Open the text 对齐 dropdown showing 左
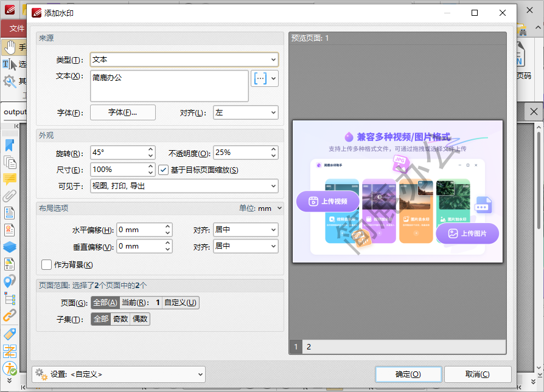 (245, 112)
